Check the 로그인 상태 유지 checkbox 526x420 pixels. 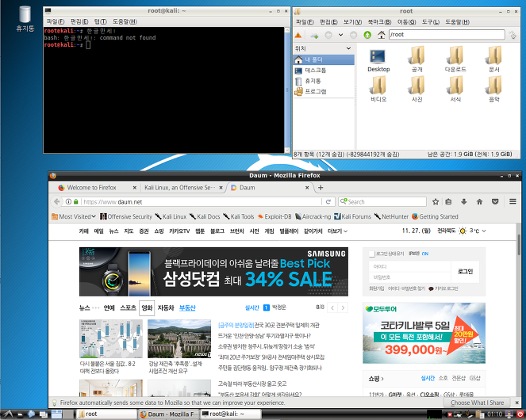tap(371, 254)
